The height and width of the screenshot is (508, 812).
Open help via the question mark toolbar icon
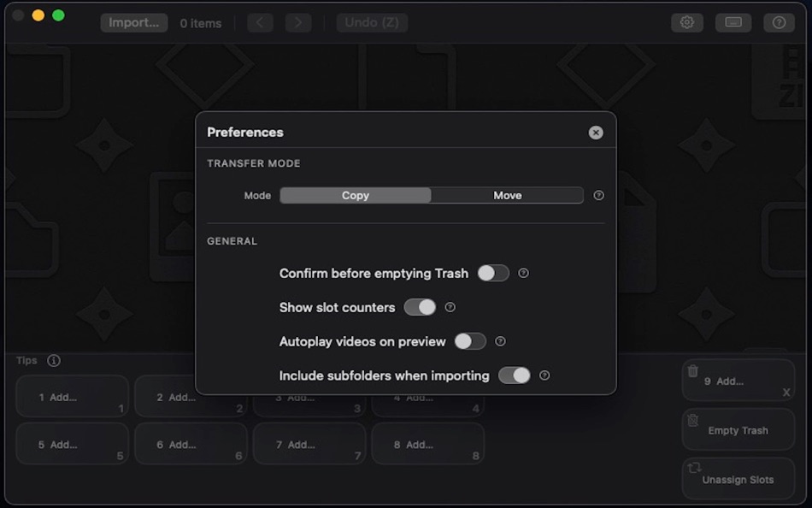(779, 22)
